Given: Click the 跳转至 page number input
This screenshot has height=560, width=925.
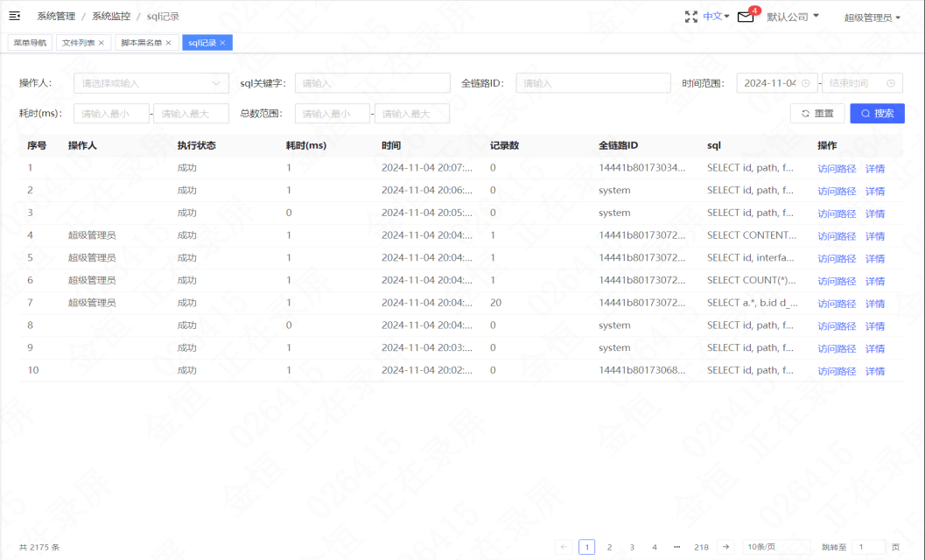Looking at the screenshot, I should point(868,547).
